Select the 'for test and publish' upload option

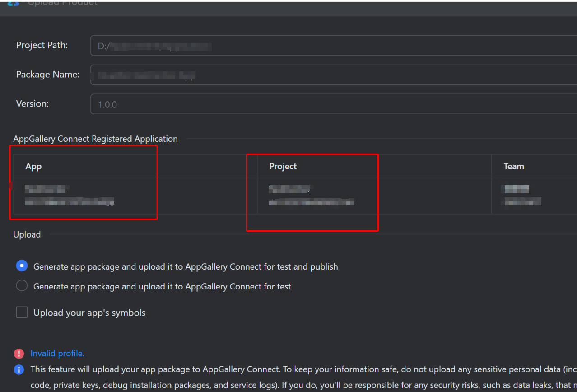tap(22, 266)
